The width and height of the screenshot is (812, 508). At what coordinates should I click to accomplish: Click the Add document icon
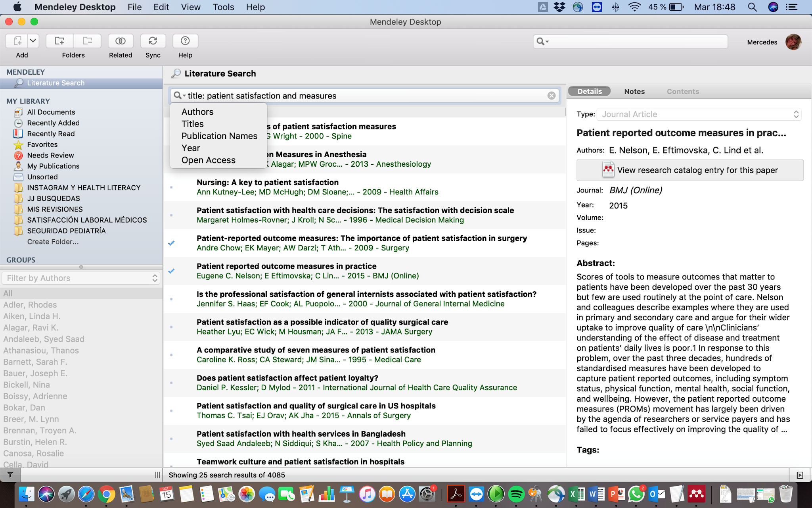[x=17, y=41]
